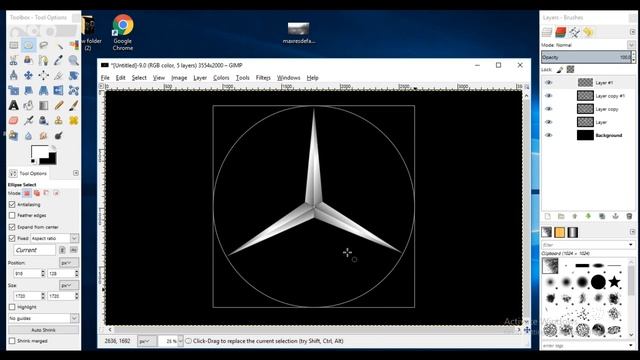Select the Rectangle Select tool
Viewport: 640px width, 360px height.
pyautogui.click(x=13, y=45)
